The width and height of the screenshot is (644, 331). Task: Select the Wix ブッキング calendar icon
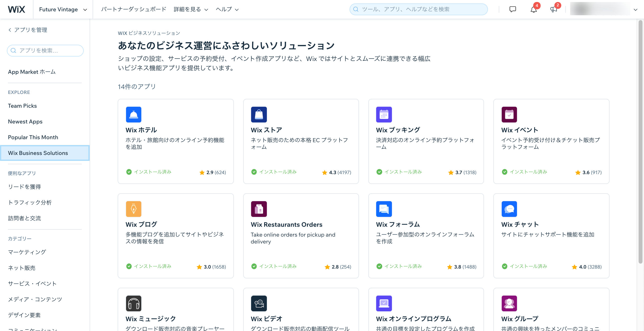coord(384,114)
